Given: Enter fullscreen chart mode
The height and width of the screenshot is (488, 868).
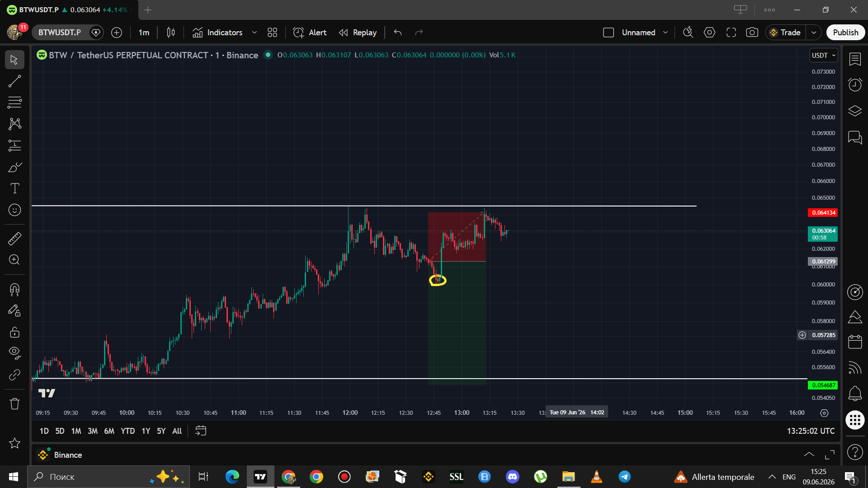Looking at the screenshot, I should tap(731, 33).
